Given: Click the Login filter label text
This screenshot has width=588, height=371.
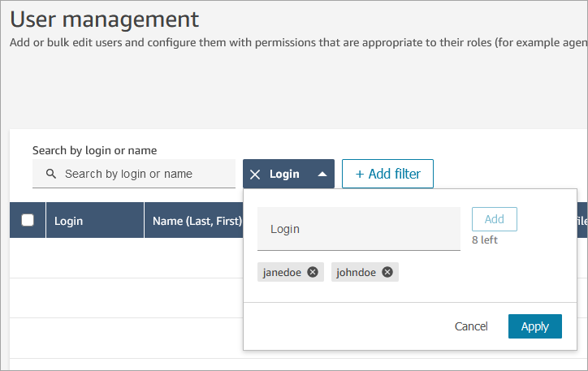Looking at the screenshot, I should point(284,174).
